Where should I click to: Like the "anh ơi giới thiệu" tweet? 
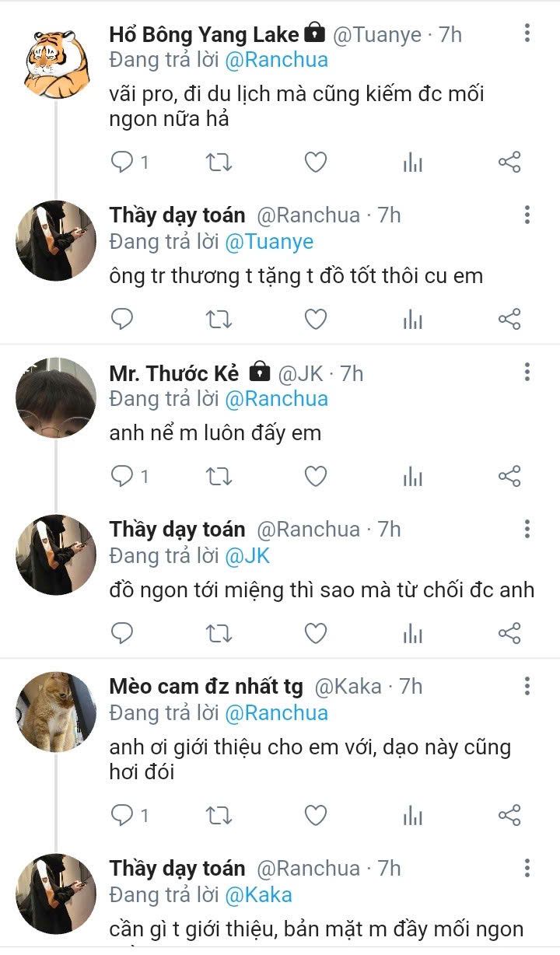click(x=315, y=815)
